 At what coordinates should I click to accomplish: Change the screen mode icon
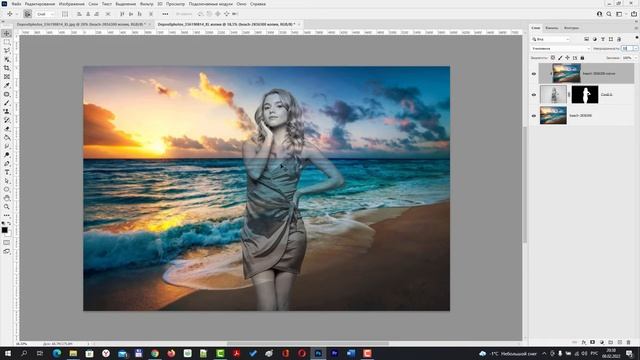coord(7,251)
